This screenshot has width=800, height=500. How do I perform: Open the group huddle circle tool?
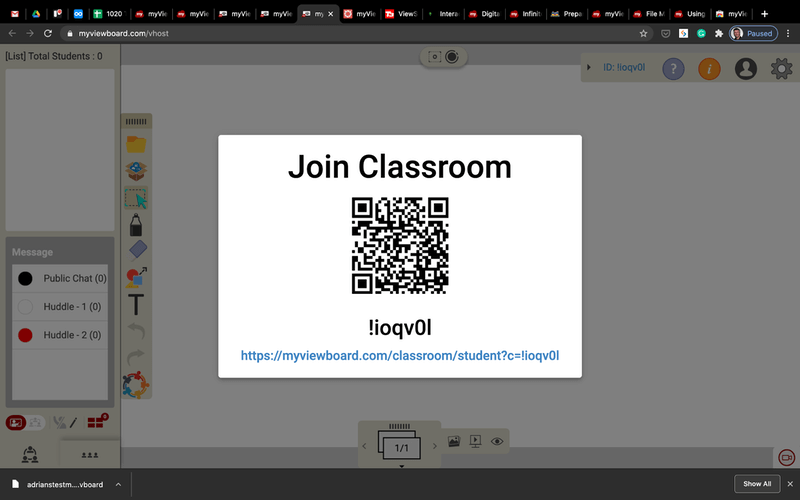tap(136, 385)
